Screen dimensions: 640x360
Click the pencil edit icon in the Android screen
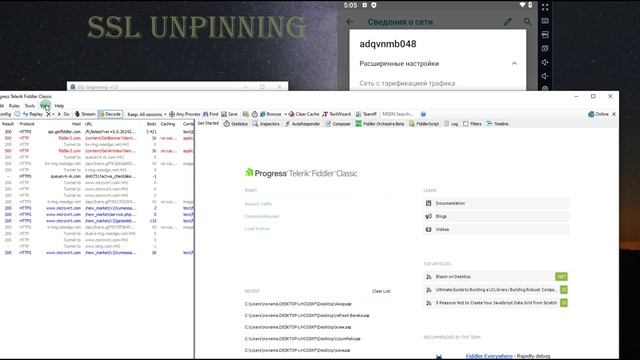508,22
